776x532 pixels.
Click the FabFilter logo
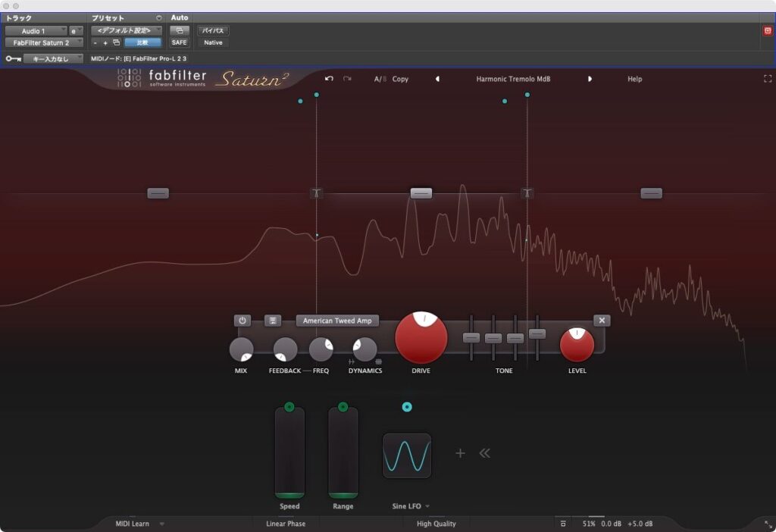162,78
